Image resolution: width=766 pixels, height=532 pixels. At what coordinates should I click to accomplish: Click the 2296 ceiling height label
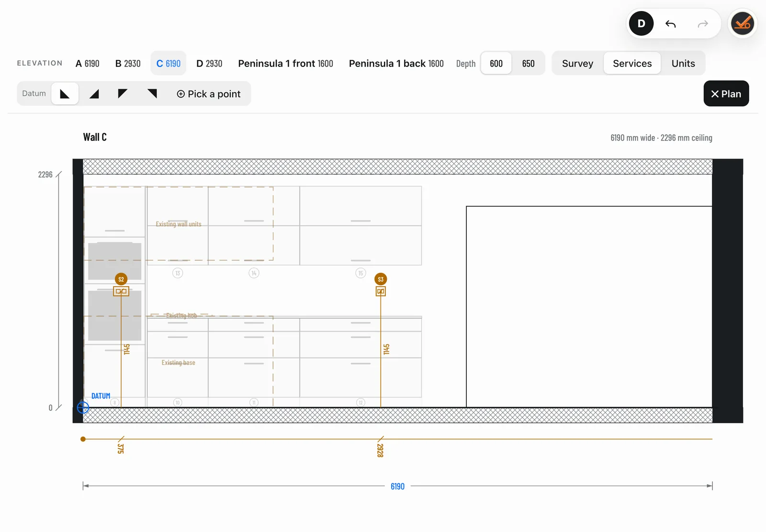[x=45, y=175]
